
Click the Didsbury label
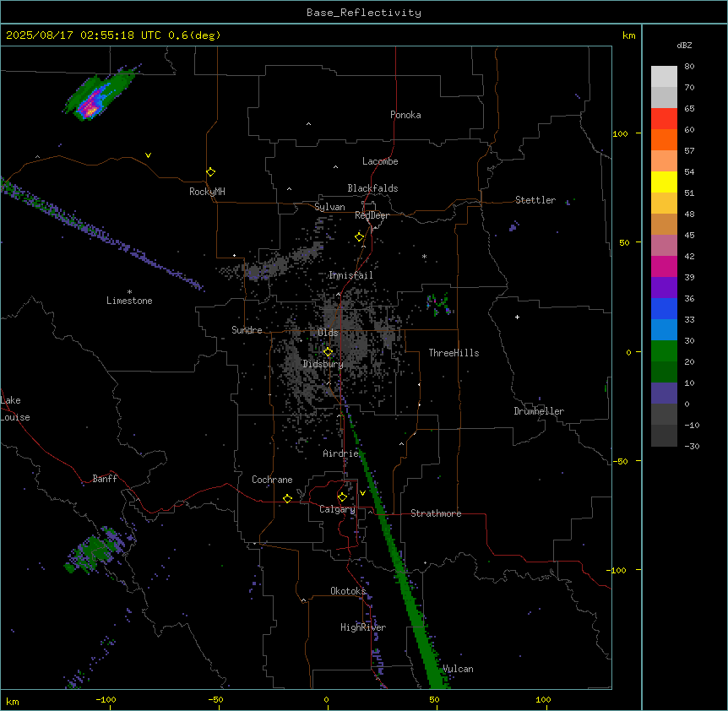[323, 364]
